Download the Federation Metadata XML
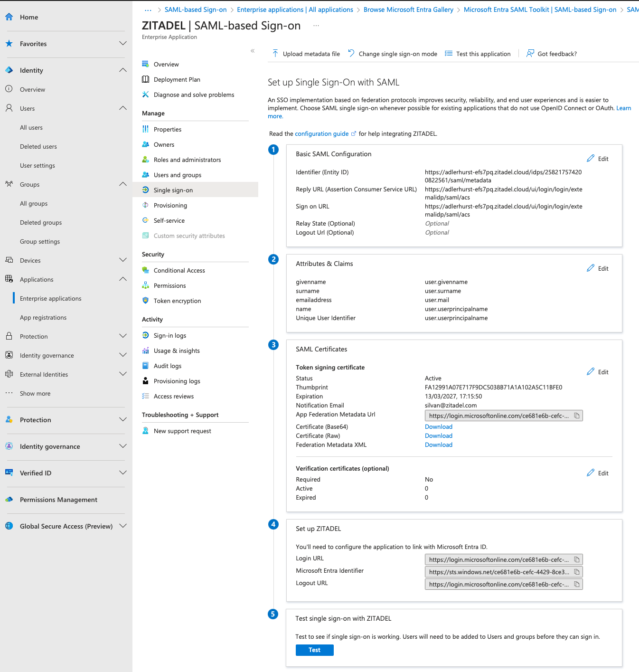This screenshot has height=672, width=639. tap(438, 445)
